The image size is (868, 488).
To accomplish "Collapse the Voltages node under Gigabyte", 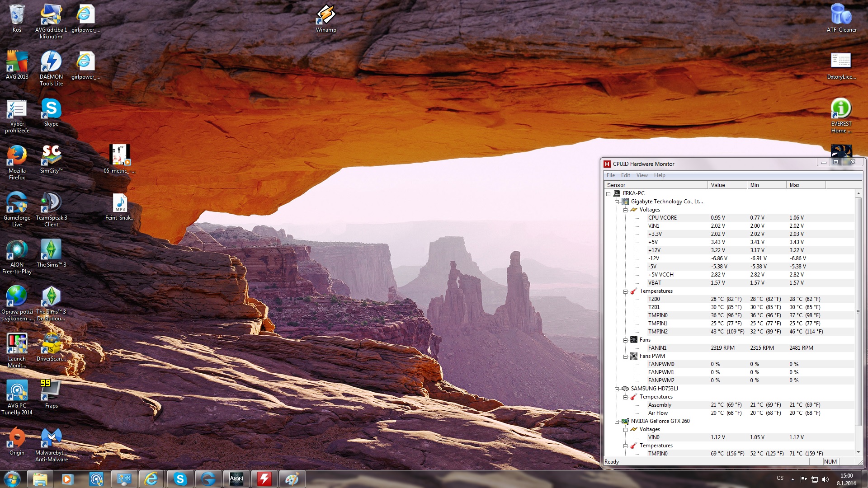I will point(625,210).
